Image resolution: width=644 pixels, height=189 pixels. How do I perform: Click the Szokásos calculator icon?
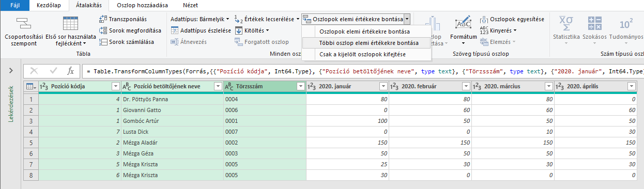point(594,24)
